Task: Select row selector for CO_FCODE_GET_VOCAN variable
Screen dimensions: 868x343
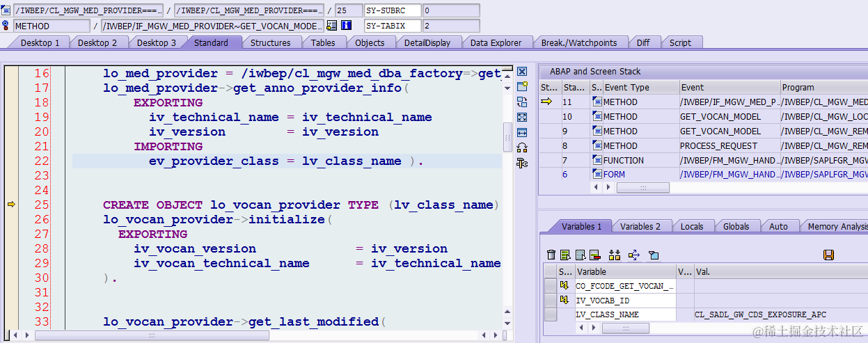Action: [x=550, y=285]
